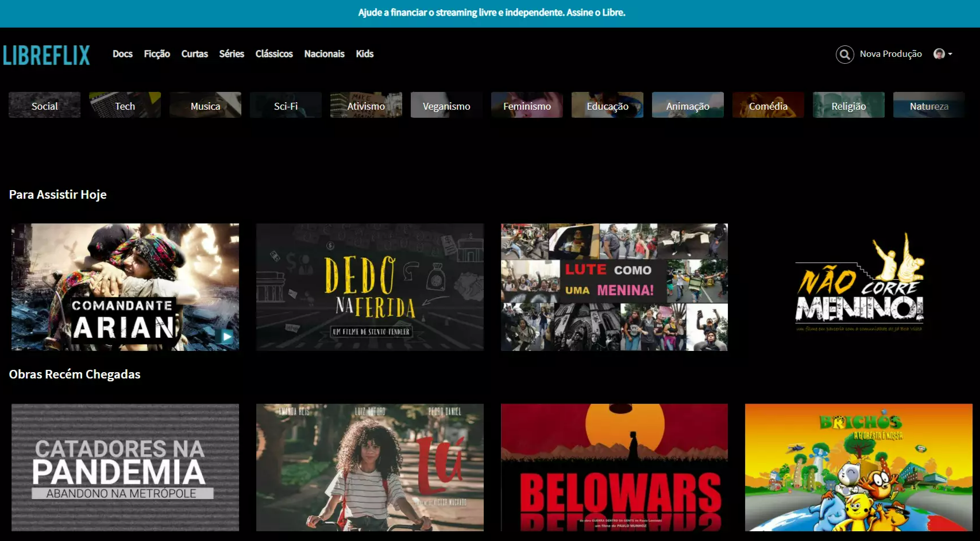Select the Sci-Fi category tile
The width and height of the screenshot is (980, 541).
coord(286,105)
